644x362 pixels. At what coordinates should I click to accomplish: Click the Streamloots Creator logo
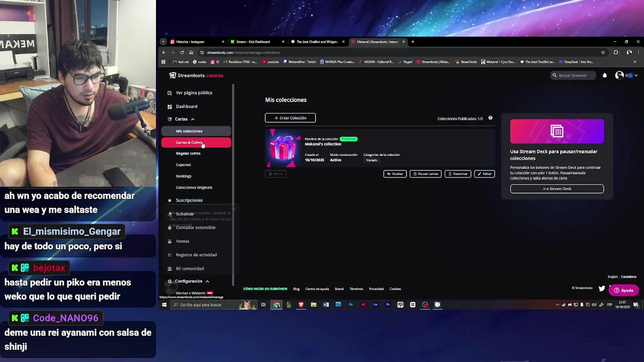point(196,75)
